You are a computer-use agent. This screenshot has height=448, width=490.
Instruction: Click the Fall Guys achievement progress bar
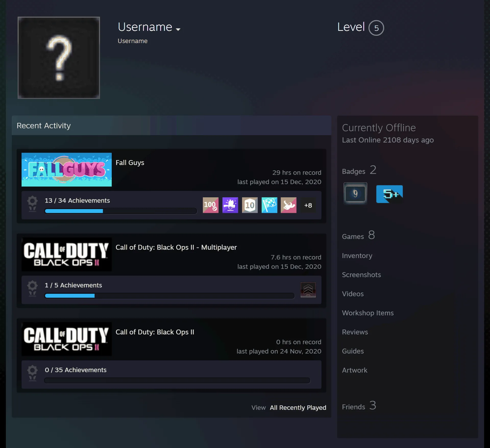tap(121, 211)
